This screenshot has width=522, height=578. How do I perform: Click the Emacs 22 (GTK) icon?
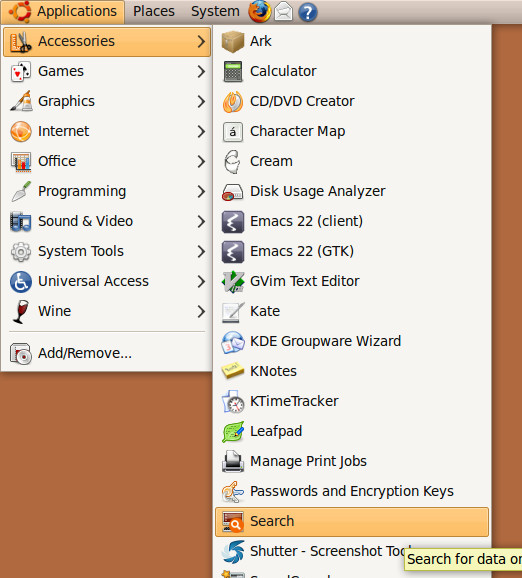tap(233, 251)
